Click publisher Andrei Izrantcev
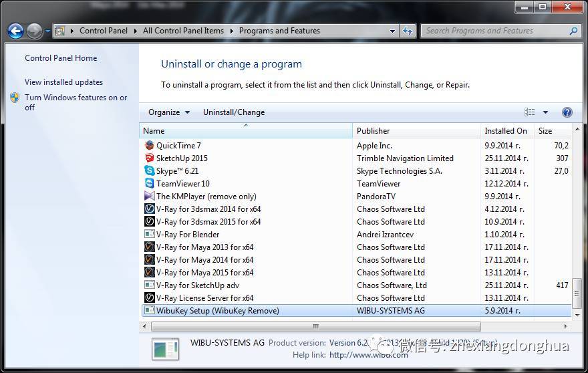Viewport: 588px width, 373px height. (385, 235)
